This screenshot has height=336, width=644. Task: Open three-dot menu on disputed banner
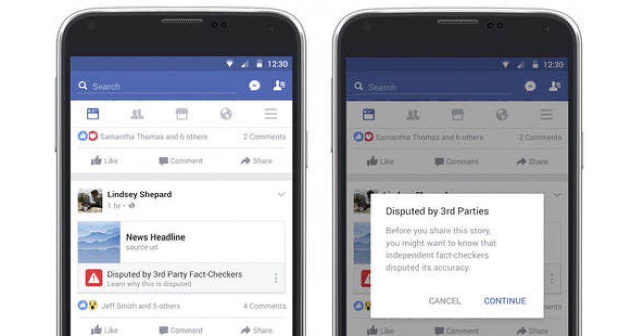(276, 278)
